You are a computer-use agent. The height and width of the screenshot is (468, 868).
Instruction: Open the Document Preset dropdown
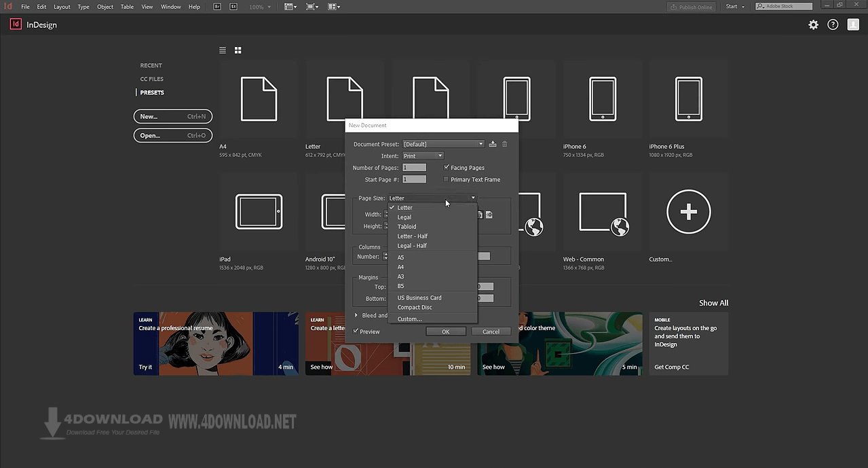pos(443,144)
